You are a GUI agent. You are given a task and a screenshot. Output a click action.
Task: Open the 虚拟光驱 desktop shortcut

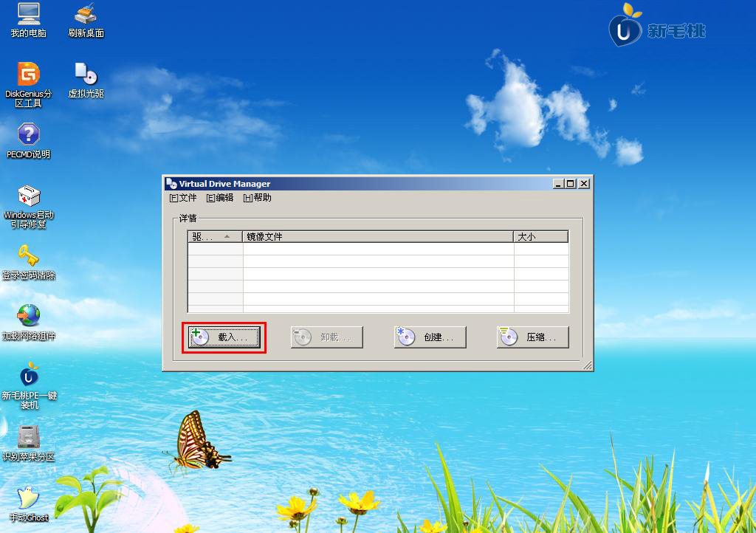[x=86, y=74]
